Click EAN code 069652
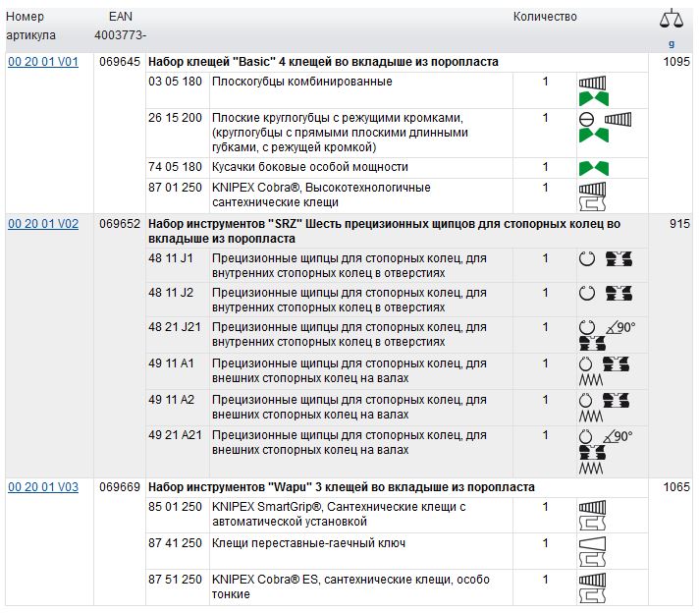This screenshot has width=700, height=613. pyautogui.click(x=120, y=224)
